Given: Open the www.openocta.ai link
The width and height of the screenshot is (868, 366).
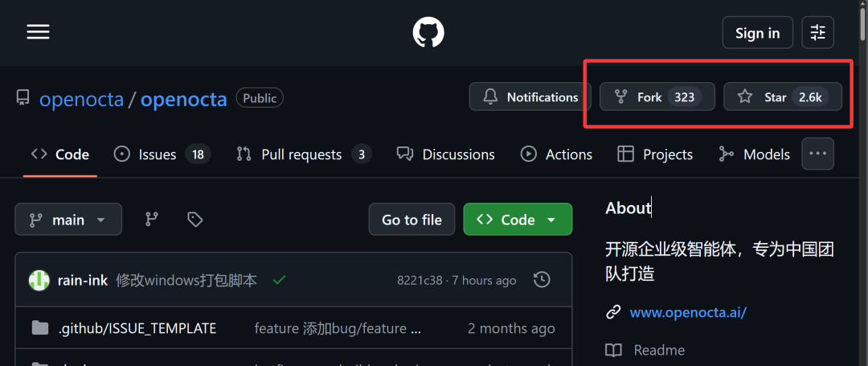Looking at the screenshot, I should [x=688, y=312].
